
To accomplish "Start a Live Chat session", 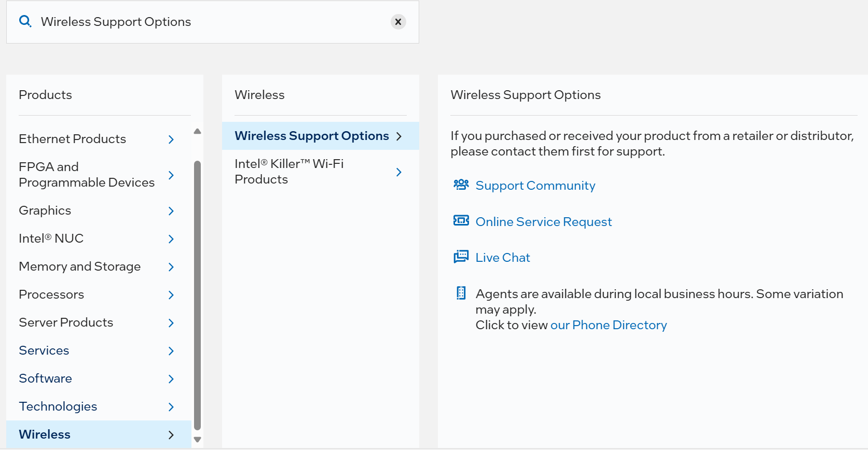I will point(502,258).
